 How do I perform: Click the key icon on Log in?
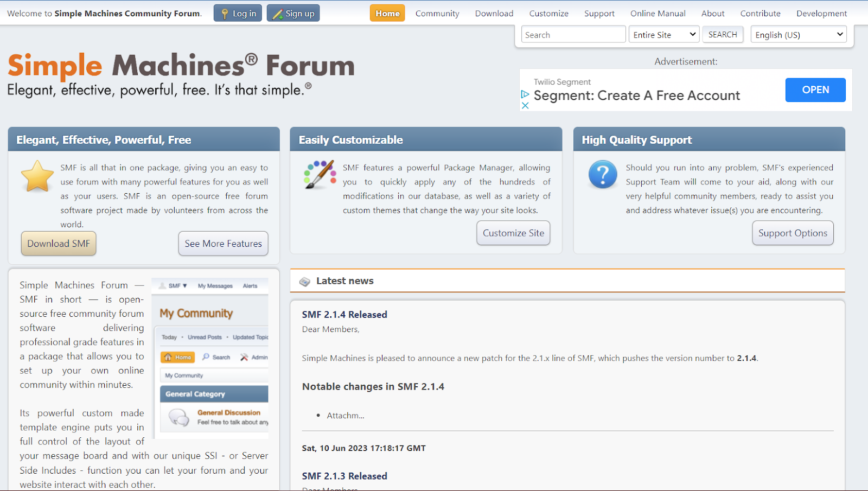click(x=225, y=12)
